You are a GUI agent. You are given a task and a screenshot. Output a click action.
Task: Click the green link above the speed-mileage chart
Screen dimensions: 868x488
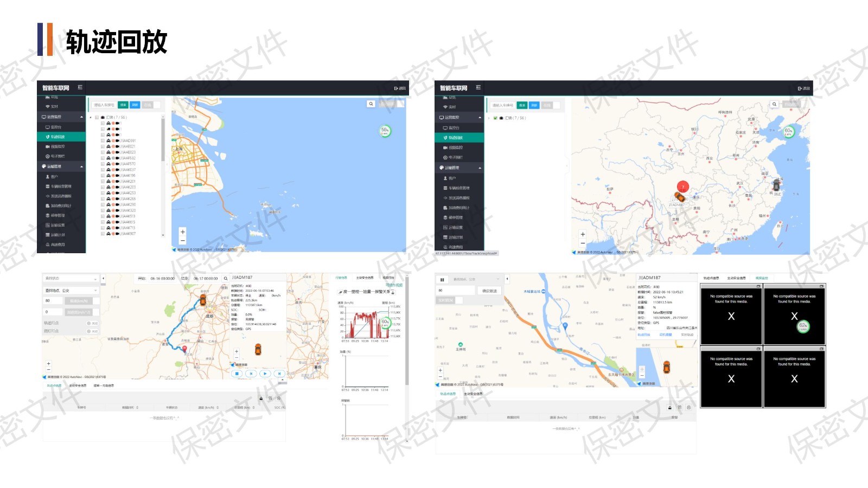tap(394, 285)
